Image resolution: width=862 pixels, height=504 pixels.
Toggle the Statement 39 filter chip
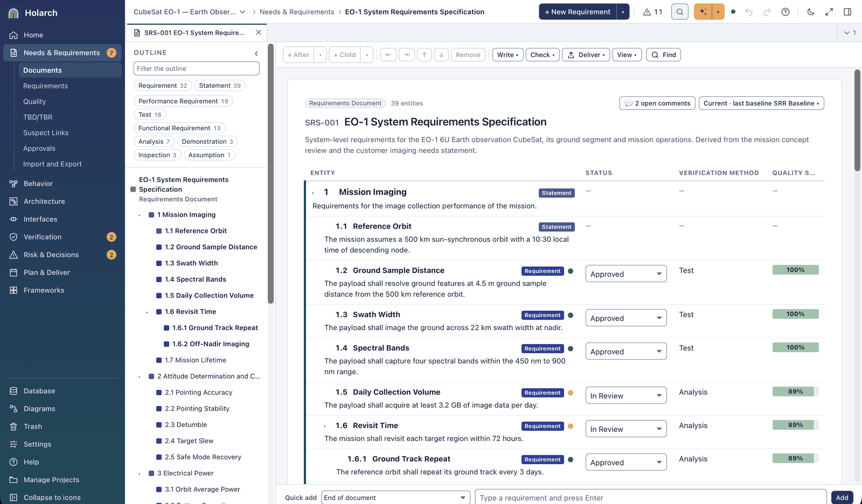[220, 86]
